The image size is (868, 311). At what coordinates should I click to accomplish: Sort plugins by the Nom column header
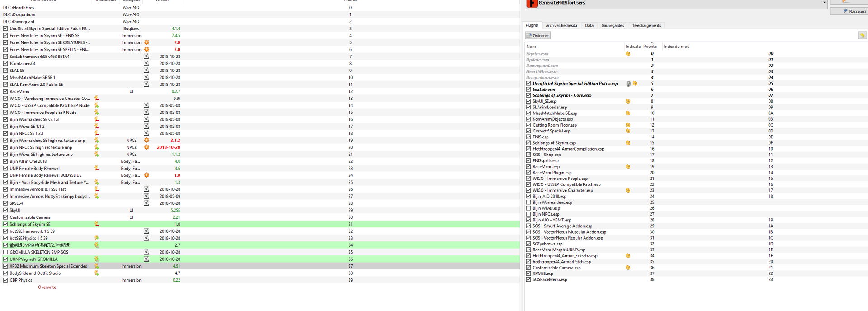coord(531,46)
